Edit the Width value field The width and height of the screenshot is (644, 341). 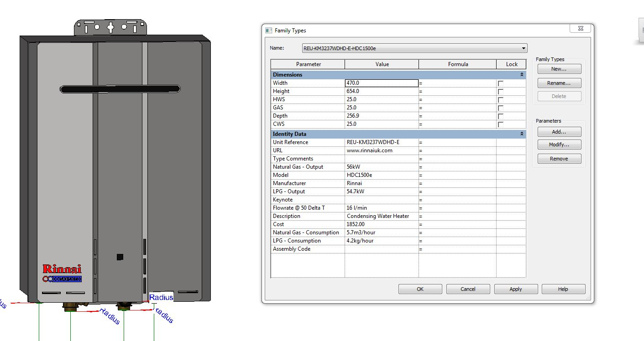382,83
